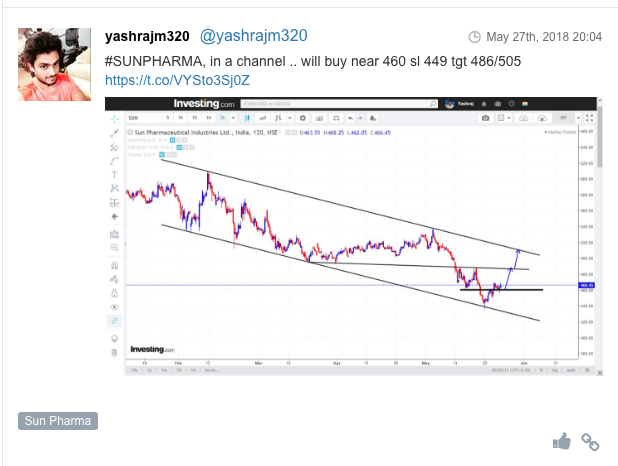The image size is (618, 466).
Task: Select the pitchfork drawing tool
Action: point(114,147)
